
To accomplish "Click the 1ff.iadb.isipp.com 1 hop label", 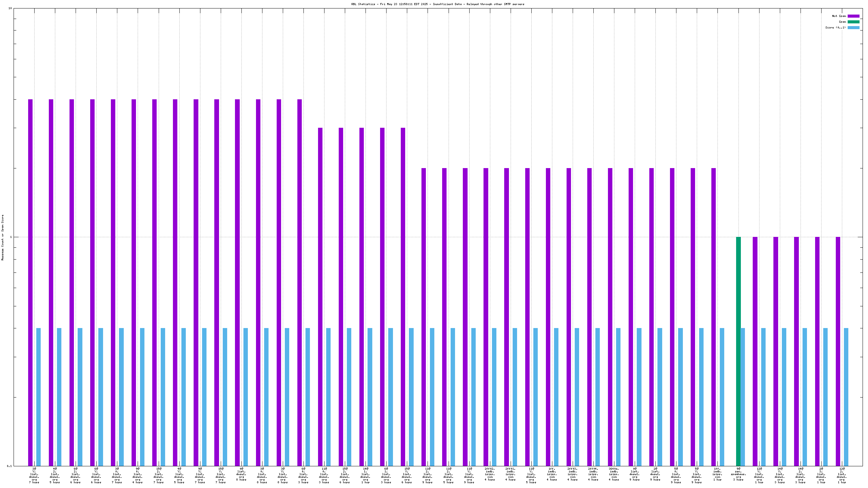I will (x=717, y=475).
